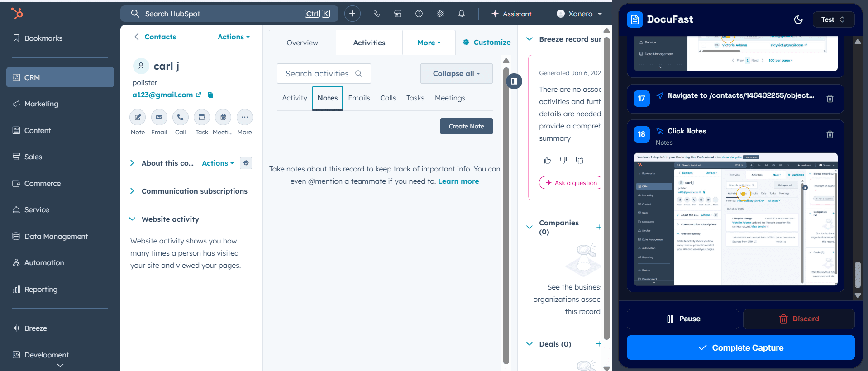Click Learn more link about notes
Viewport: 868px width, 371px height.
pos(458,181)
